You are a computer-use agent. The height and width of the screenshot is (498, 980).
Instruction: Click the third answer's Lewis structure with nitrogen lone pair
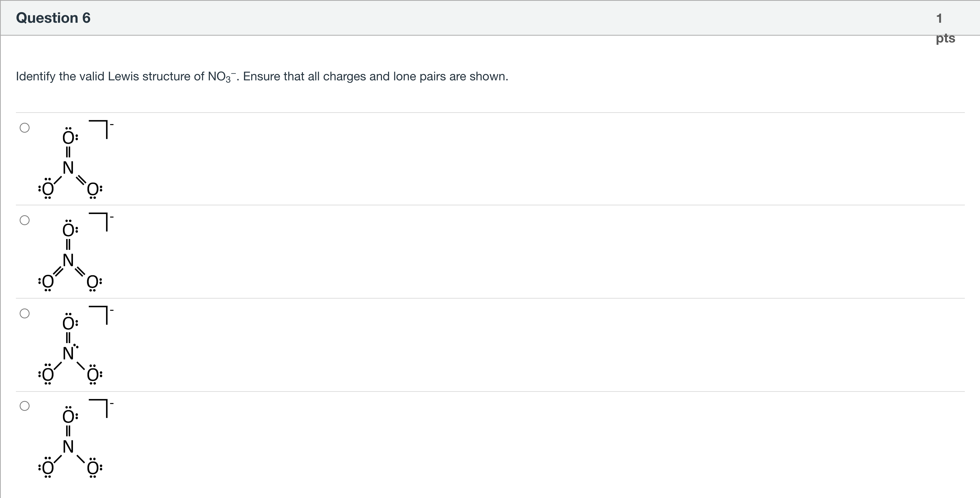tap(76, 345)
